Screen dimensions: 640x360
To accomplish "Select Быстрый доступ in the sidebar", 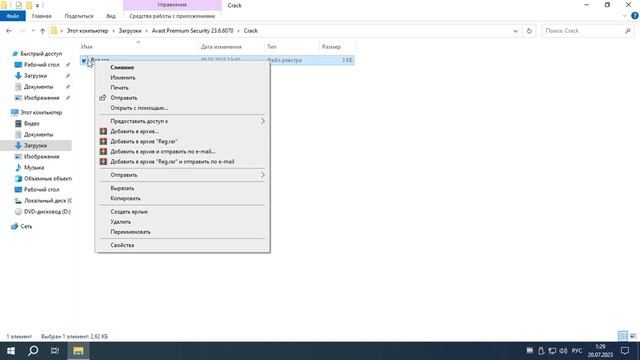I will 41,54.
